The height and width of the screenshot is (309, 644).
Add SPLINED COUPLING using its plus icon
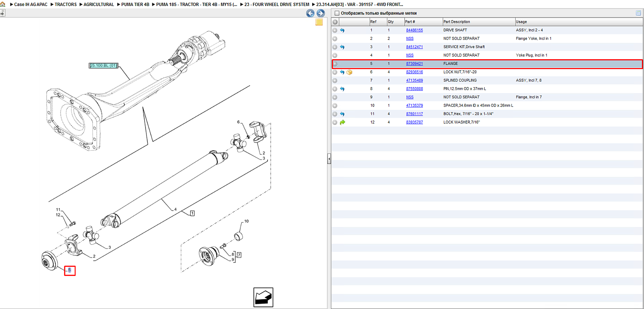coord(335,81)
